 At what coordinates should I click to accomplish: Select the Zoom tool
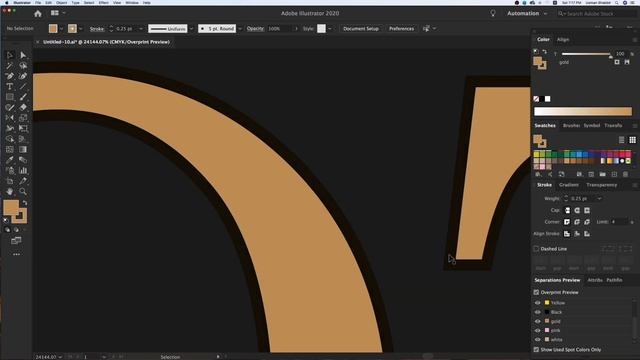(x=23, y=191)
